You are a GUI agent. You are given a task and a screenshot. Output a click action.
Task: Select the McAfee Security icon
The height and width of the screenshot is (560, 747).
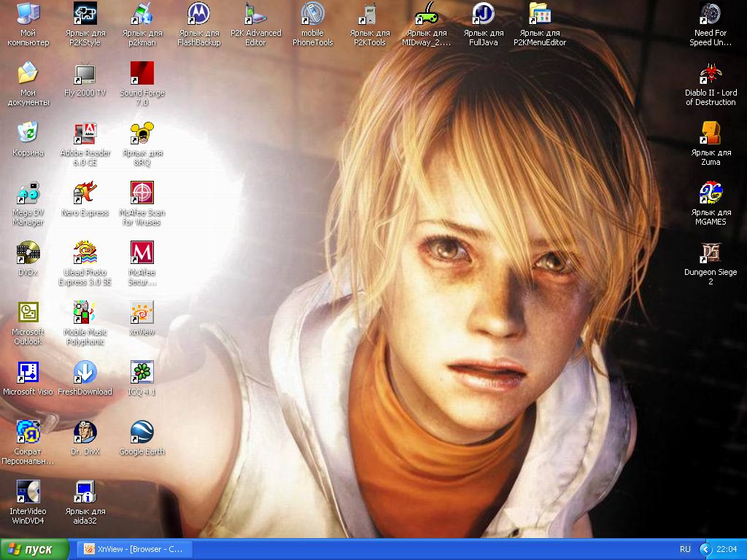click(x=142, y=252)
